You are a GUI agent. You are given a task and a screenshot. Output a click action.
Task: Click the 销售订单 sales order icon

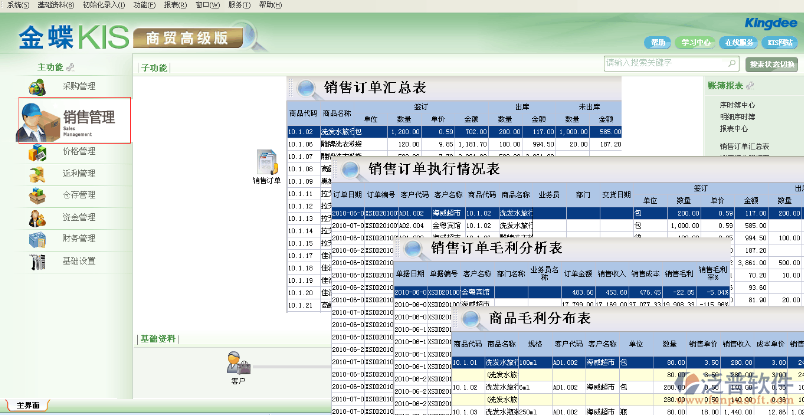[x=266, y=162]
